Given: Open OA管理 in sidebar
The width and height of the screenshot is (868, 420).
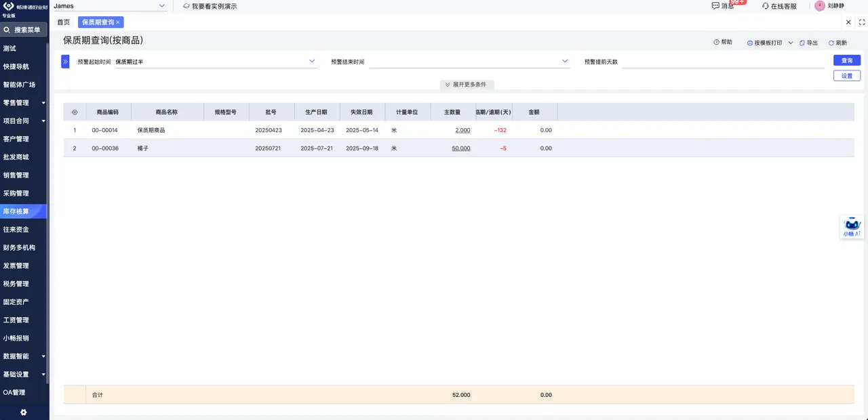Looking at the screenshot, I should coord(14,392).
